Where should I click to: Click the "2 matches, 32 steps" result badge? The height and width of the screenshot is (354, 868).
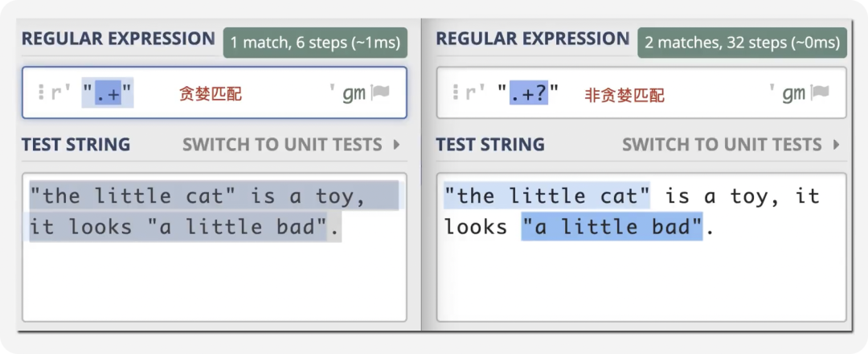point(742,43)
